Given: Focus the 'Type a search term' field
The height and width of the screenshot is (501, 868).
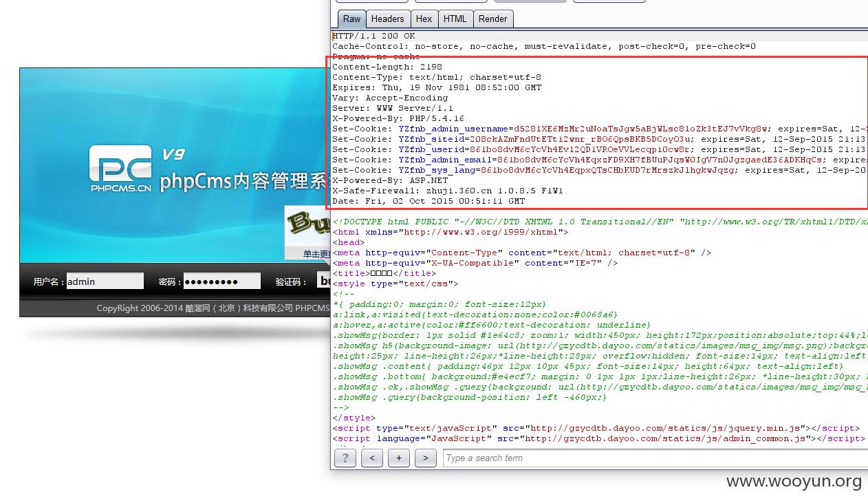Looking at the screenshot, I should (x=655, y=458).
